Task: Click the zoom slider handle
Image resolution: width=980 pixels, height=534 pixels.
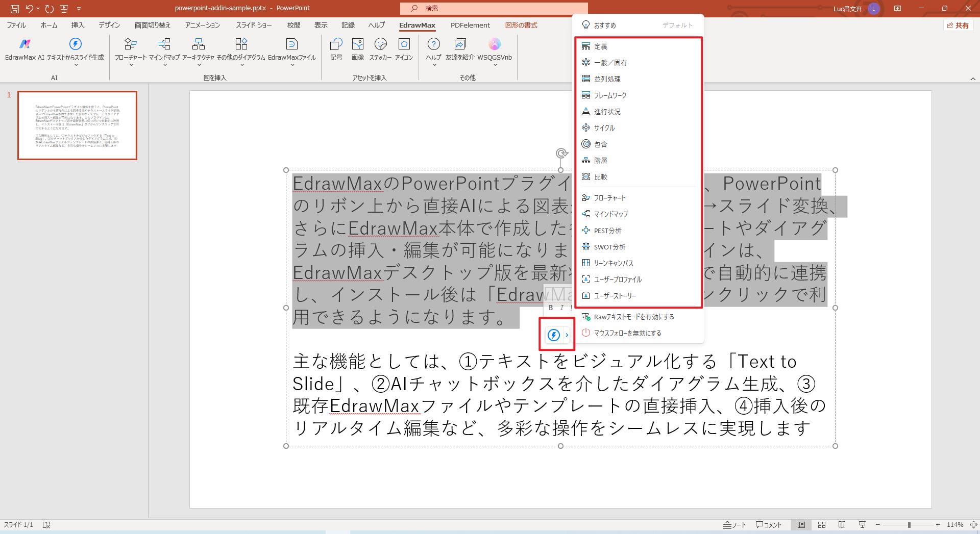Action: tap(909, 525)
